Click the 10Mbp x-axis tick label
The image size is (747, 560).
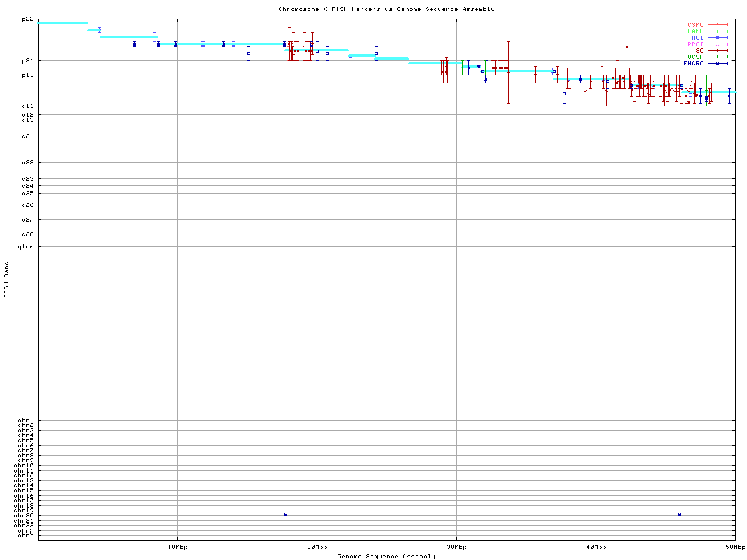[x=177, y=547]
